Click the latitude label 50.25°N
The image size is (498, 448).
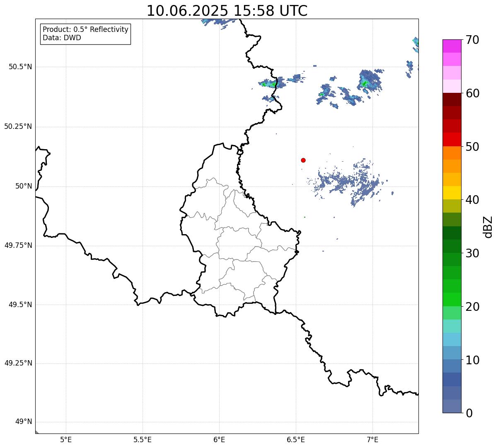[18, 126]
